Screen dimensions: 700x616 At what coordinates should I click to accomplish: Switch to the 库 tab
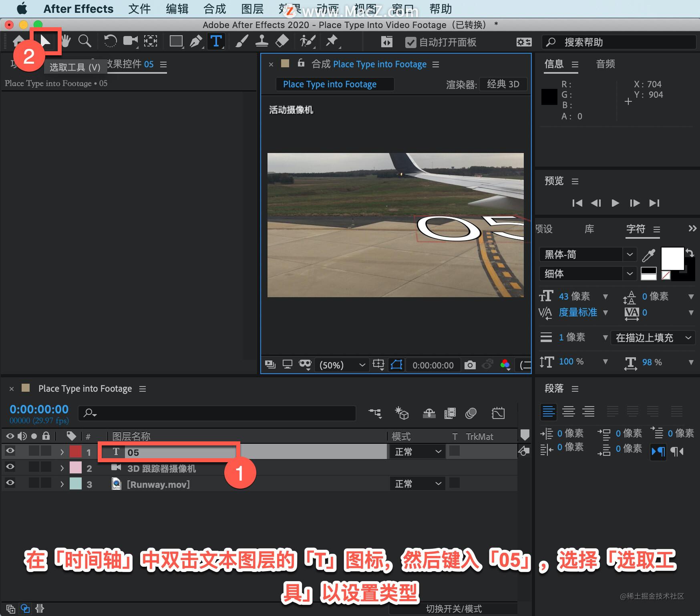589,229
